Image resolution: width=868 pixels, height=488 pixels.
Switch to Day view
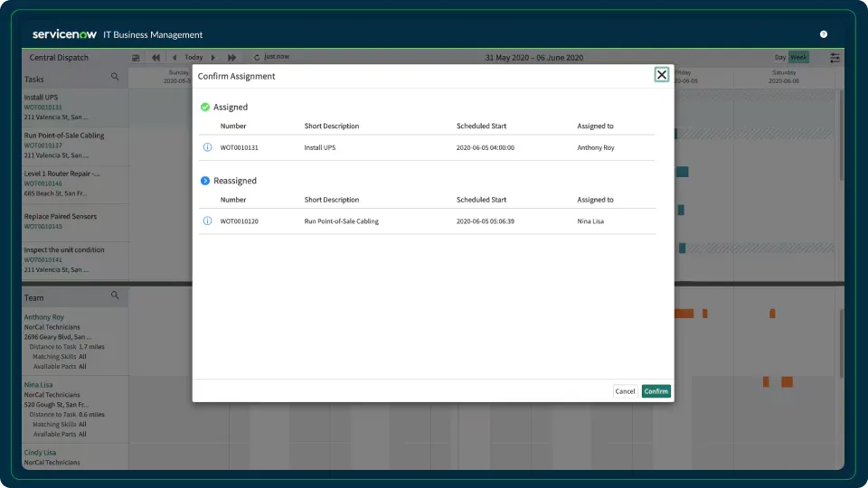780,58
